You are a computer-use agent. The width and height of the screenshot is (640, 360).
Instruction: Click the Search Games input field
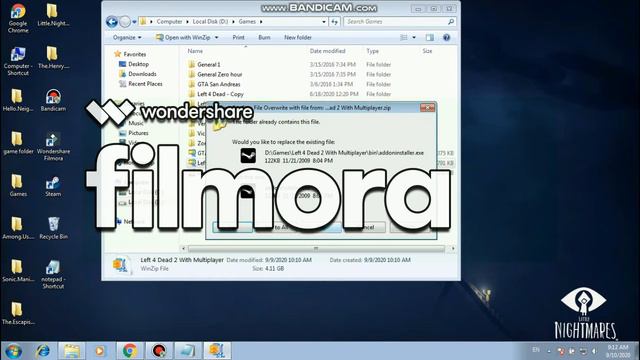tap(399, 22)
